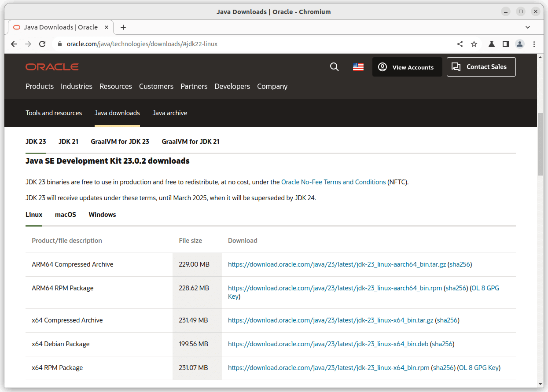Switch to the macOS platform tab

pos(66,215)
